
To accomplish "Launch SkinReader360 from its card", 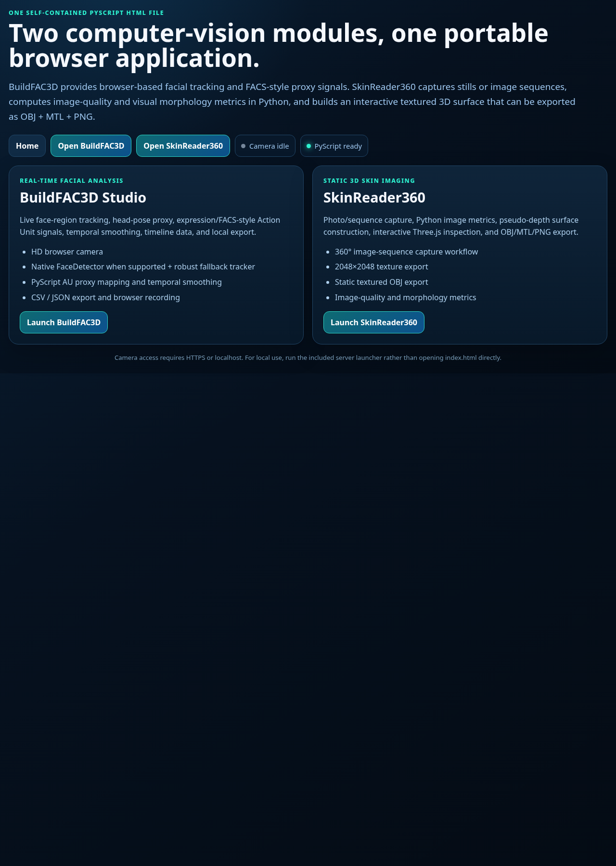I will (373, 322).
